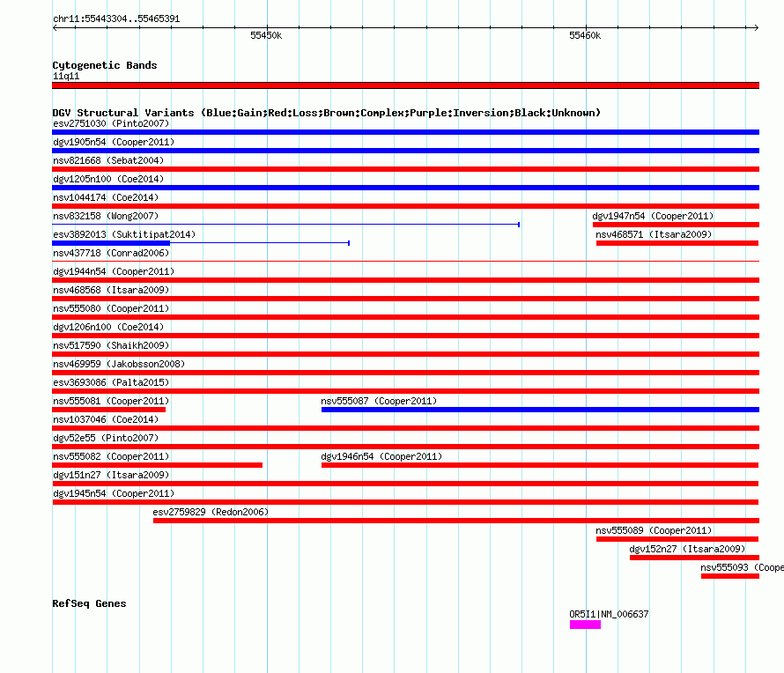This screenshot has width=784, height=673.
Task: Click the short red bar of nsv555081
Action: pos(108,410)
